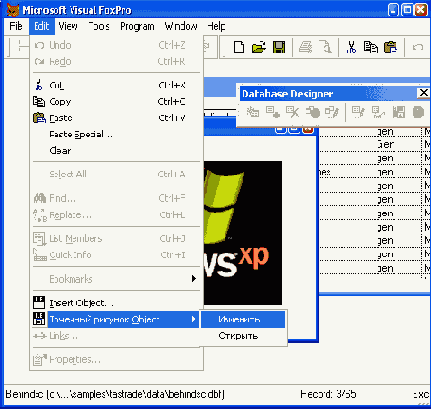Select Открыть in the Object submenu
The width and height of the screenshot is (431, 409).
point(243,336)
